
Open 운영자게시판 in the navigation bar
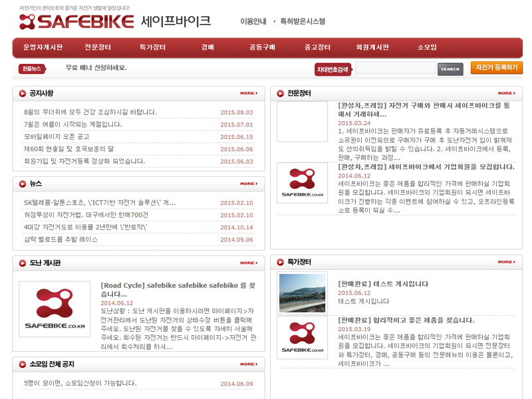[43, 47]
